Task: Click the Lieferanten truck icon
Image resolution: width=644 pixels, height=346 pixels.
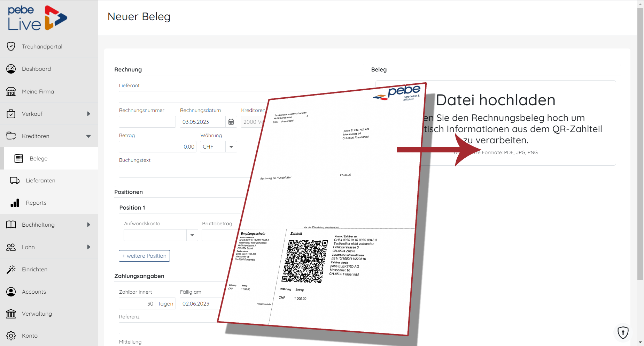Action: [15, 180]
